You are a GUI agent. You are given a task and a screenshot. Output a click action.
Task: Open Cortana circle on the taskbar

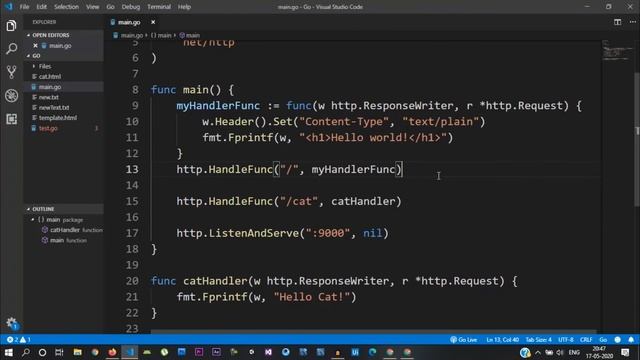point(42,352)
